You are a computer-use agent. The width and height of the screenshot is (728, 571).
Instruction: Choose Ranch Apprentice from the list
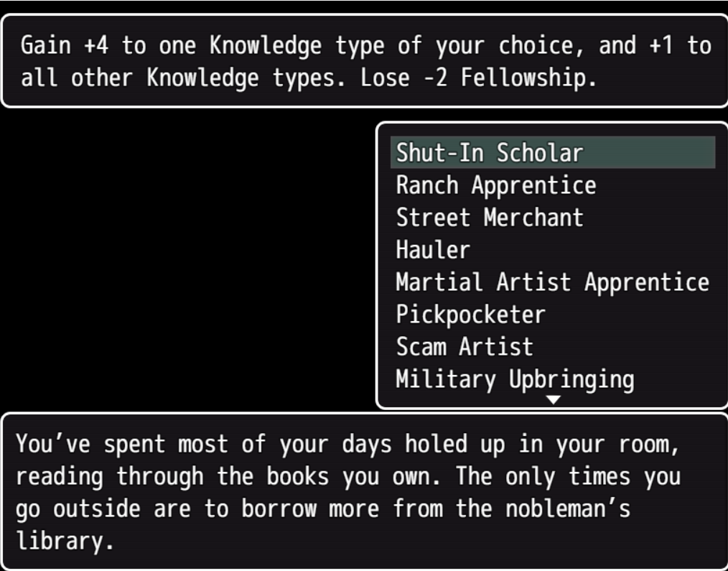(x=495, y=185)
